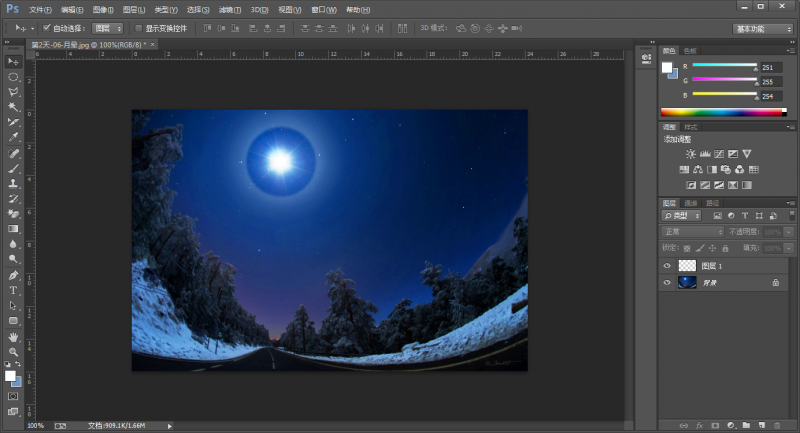This screenshot has height=433, width=800.
Task: Switch to the 通道 tab
Action: (x=691, y=203)
